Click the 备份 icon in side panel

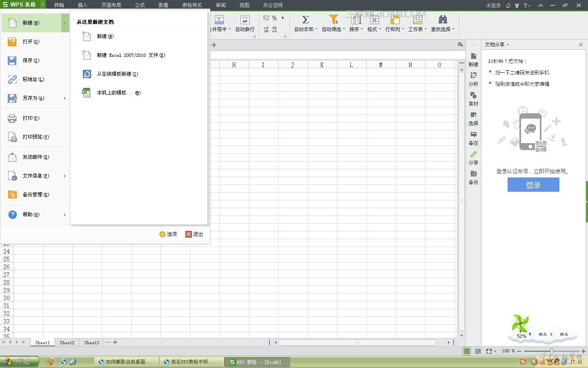point(473,174)
